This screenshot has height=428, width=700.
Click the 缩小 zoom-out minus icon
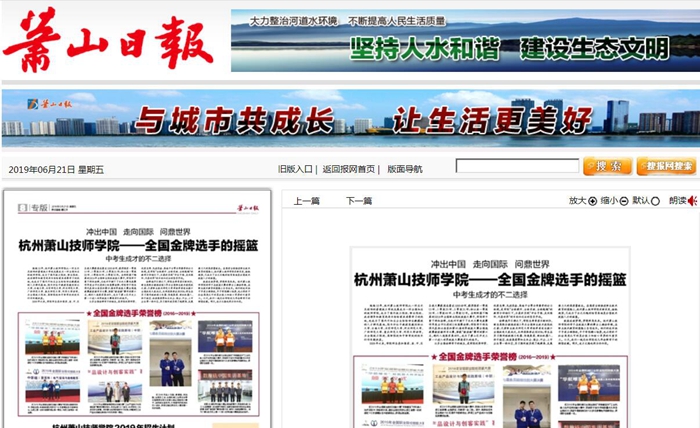pyautogui.click(x=624, y=201)
